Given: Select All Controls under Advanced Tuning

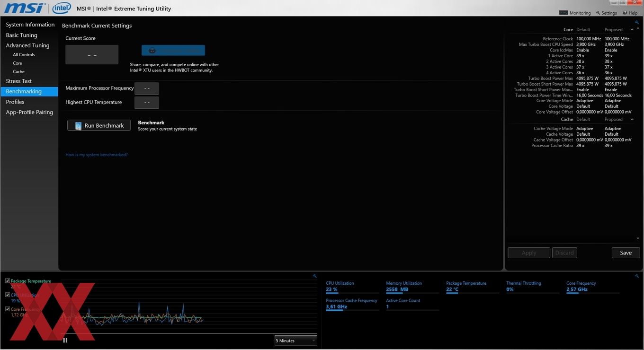Looking at the screenshot, I should pos(24,55).
